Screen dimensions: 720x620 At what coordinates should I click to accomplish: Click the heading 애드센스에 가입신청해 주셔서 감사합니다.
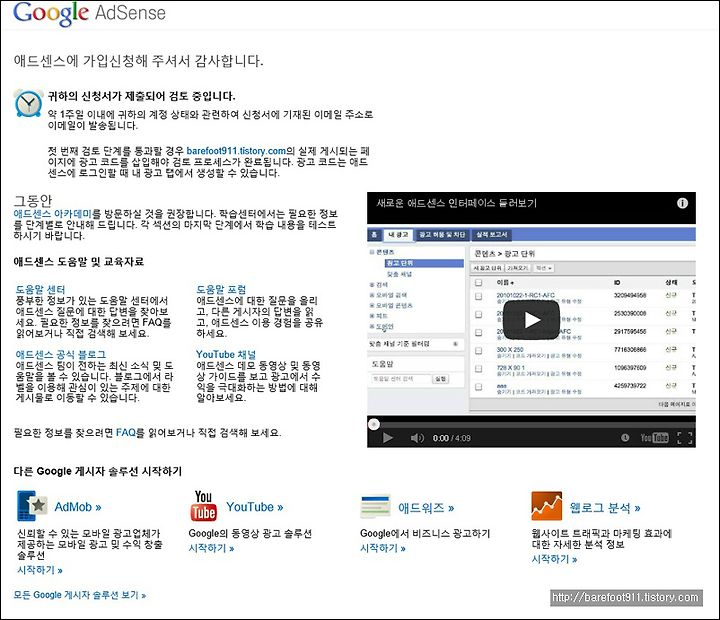click(x=138, y=61)
